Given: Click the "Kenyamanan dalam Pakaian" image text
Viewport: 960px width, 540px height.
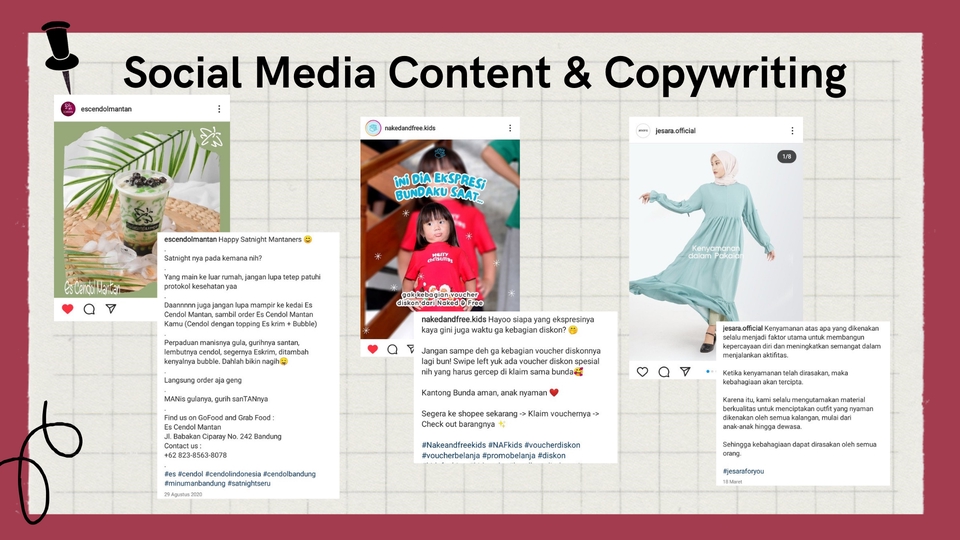Looking at the screenshot, I should coord(715,252).
